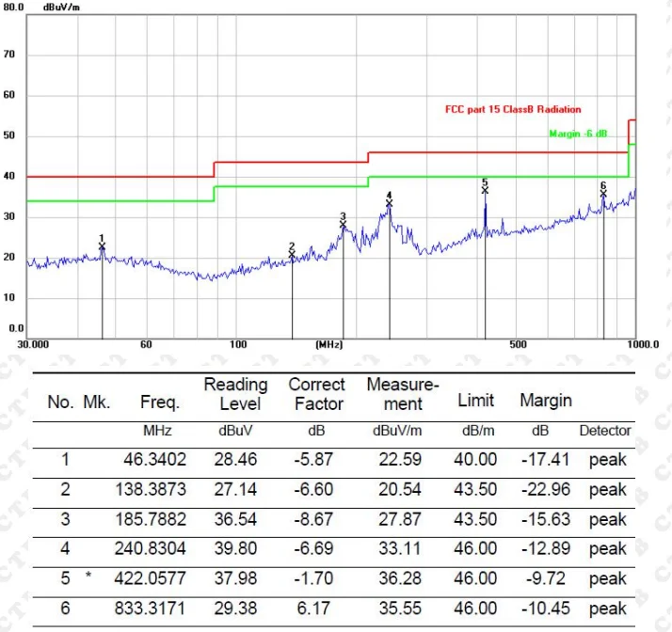672x632 pixels.
Task: Click the MHz unit under Freq.
Action: click(x=157, y=431)
